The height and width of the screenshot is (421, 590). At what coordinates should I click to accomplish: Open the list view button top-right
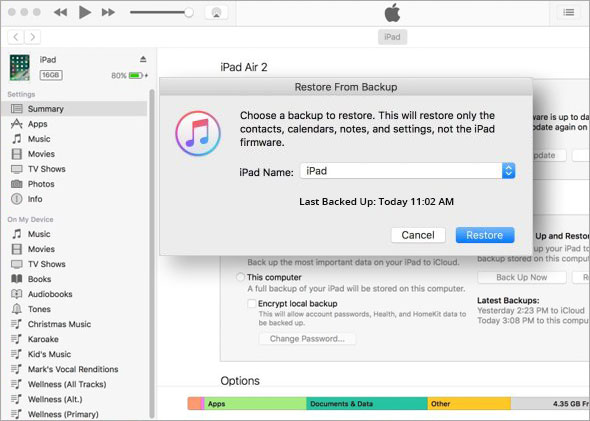[x=569, y=12]
